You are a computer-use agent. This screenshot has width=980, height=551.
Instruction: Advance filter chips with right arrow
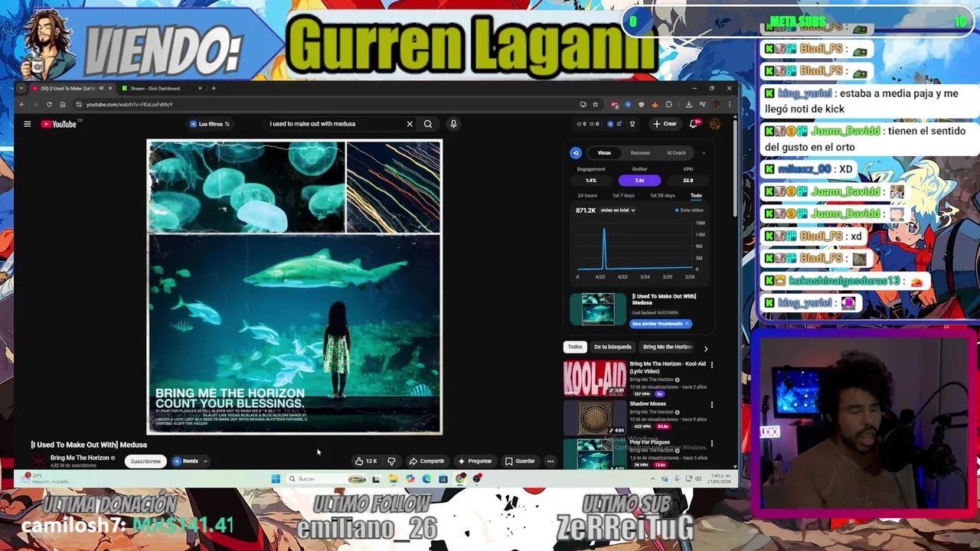706,349
